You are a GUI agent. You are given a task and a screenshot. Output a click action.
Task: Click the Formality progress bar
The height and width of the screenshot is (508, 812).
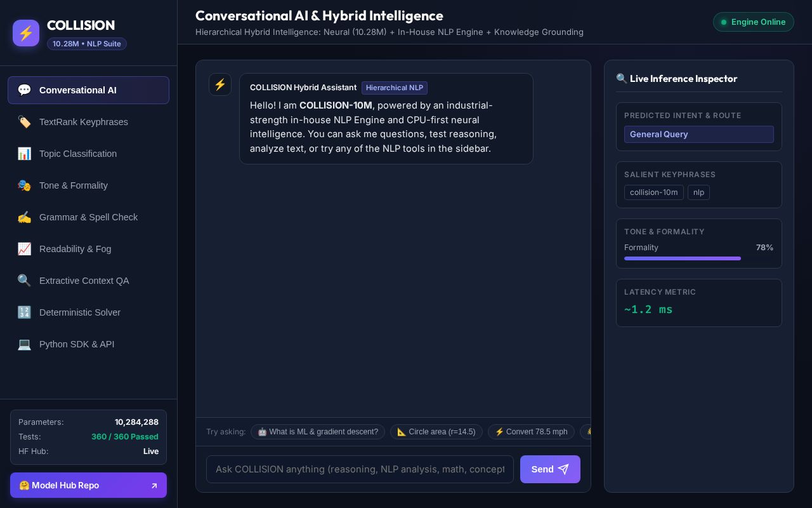pyautogui.click(x=698, y=258)
